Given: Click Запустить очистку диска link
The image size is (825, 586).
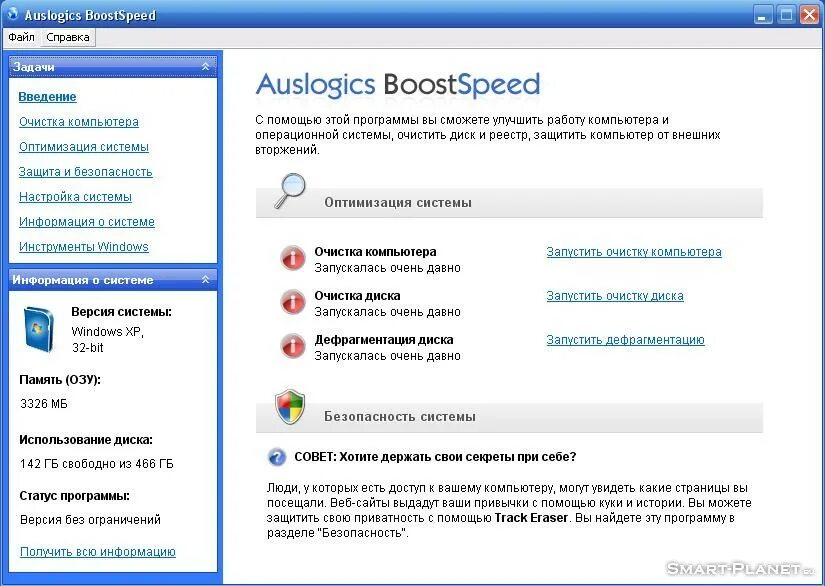Looking at the screenshot, I should (615, 296).
